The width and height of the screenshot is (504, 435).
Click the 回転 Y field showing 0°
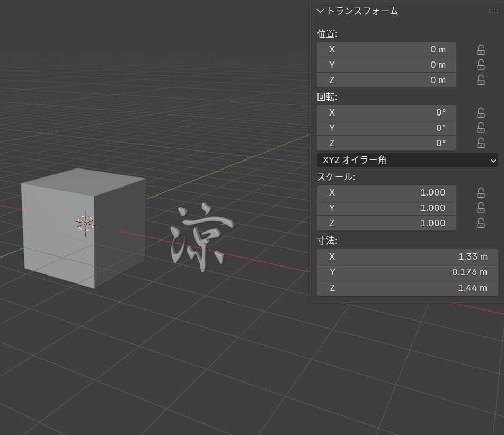(386, 128)
